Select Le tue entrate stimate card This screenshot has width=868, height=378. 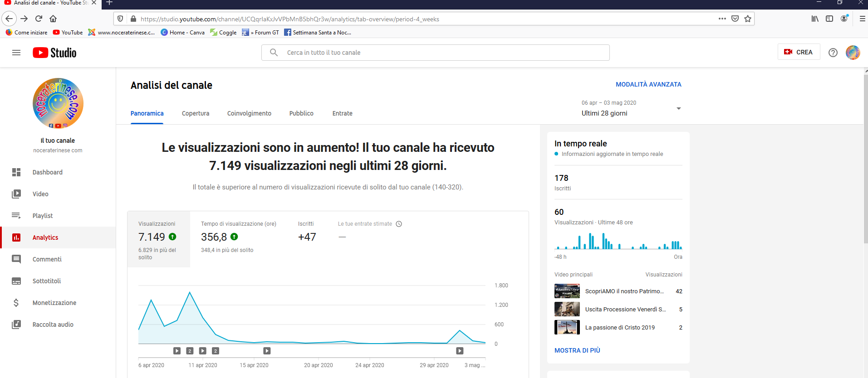point(370,239)
